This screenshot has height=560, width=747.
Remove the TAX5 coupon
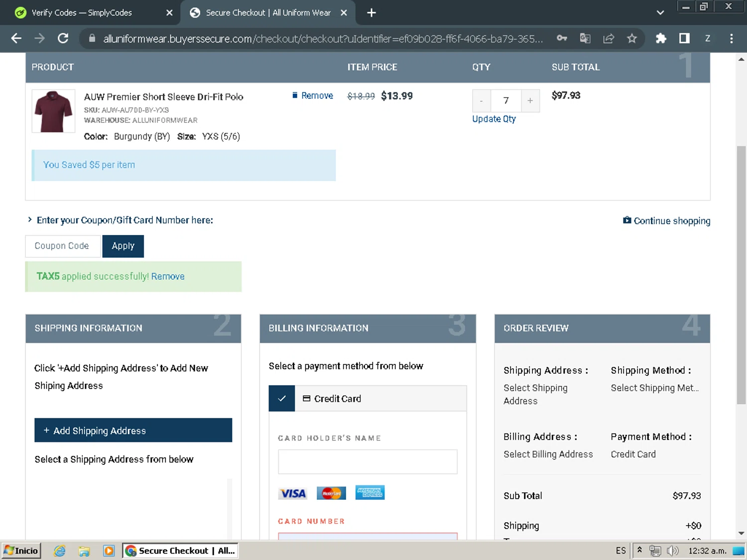pos(168,276)
